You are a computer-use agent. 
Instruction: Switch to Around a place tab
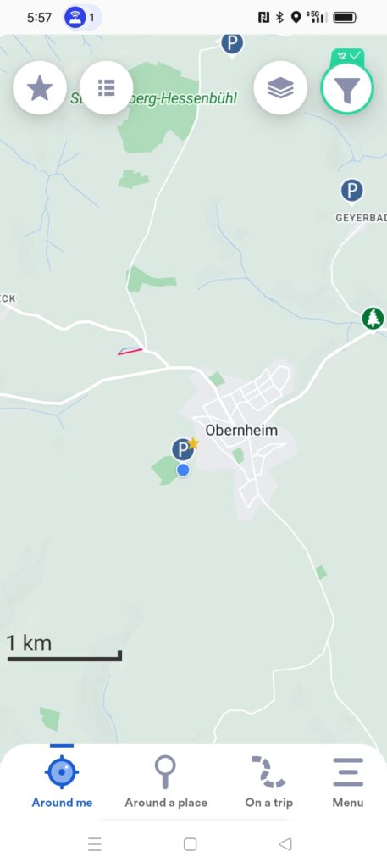(x=166, y=782)
